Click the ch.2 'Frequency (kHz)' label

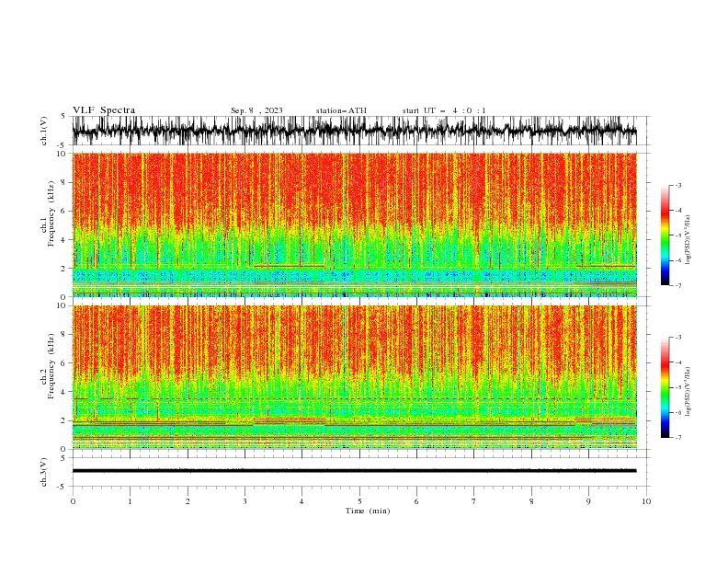point(51,366)
